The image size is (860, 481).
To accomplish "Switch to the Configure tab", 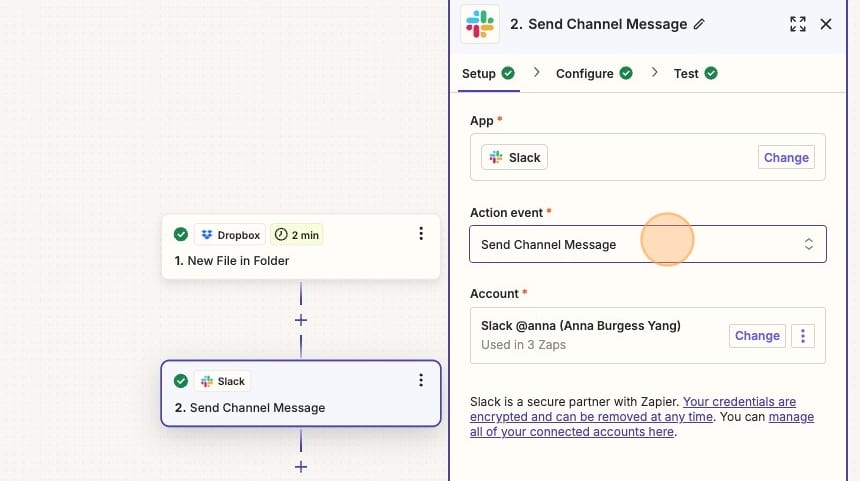I will [585, 73].
